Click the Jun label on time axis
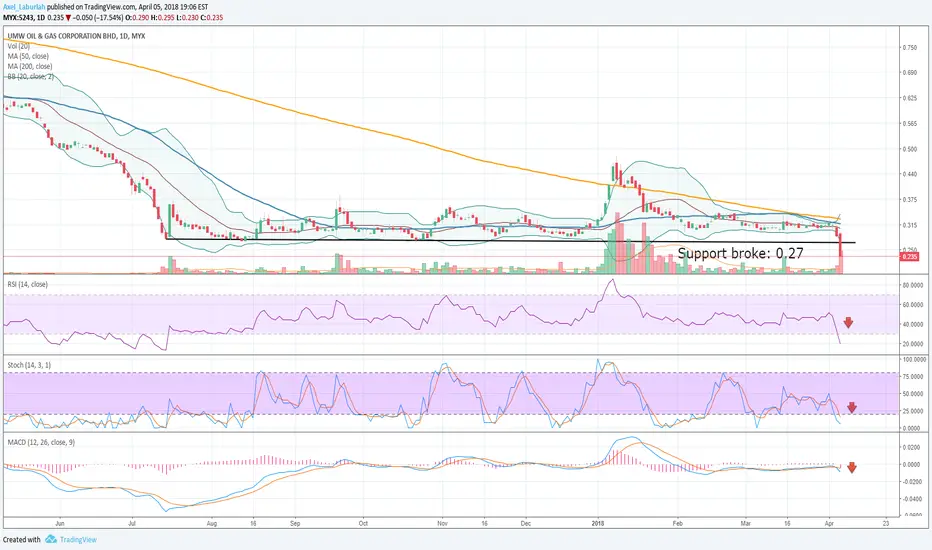This screenshot has height=550, width=932. (59, 523)
